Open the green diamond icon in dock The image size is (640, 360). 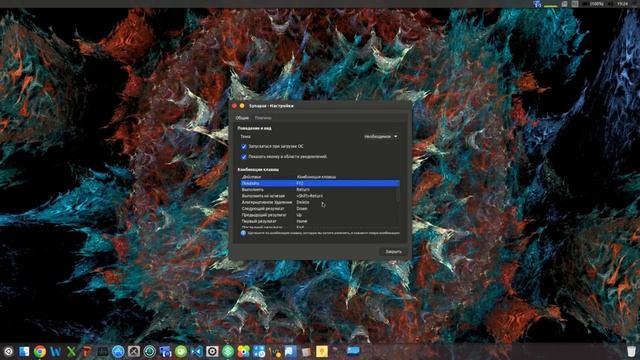click(x=228, y=351)
